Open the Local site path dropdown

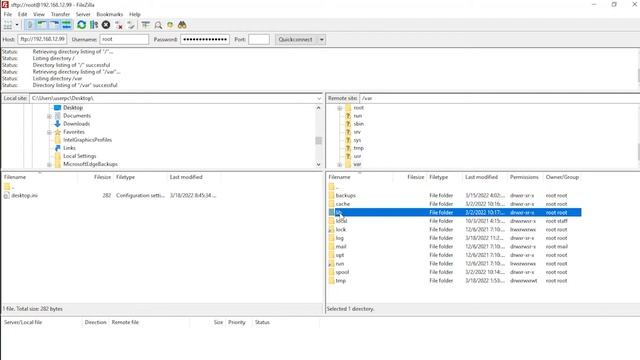pyautogui.click(x=319, y=98)
